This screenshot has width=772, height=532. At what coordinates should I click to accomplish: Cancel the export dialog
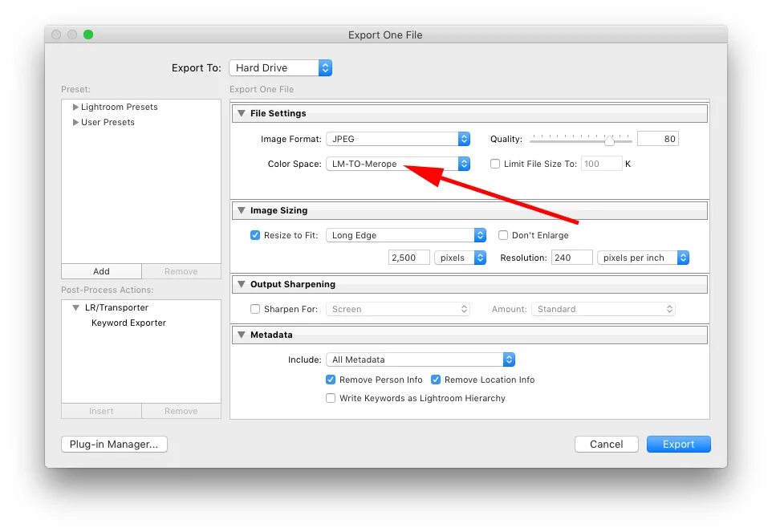(607, 445)
